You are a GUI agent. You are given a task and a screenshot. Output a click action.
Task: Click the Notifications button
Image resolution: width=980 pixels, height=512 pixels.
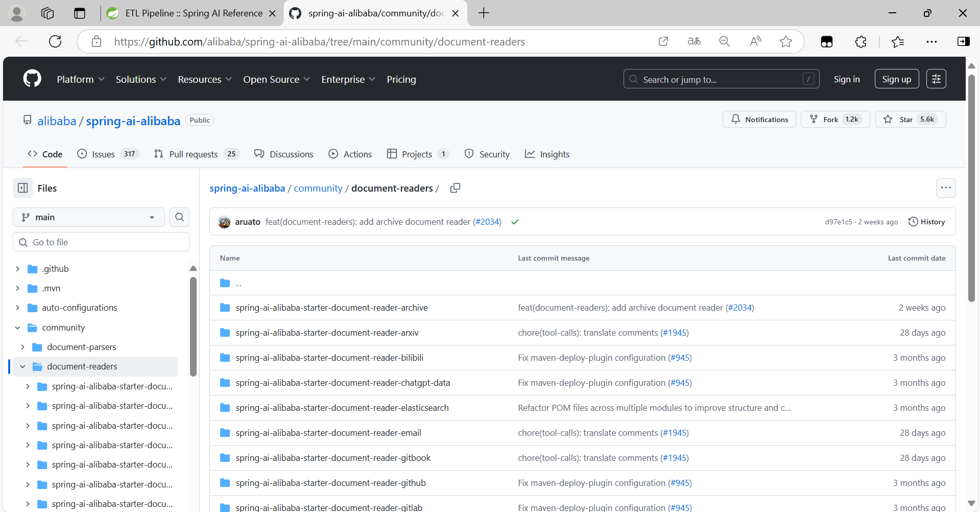(x=759, y=119)
